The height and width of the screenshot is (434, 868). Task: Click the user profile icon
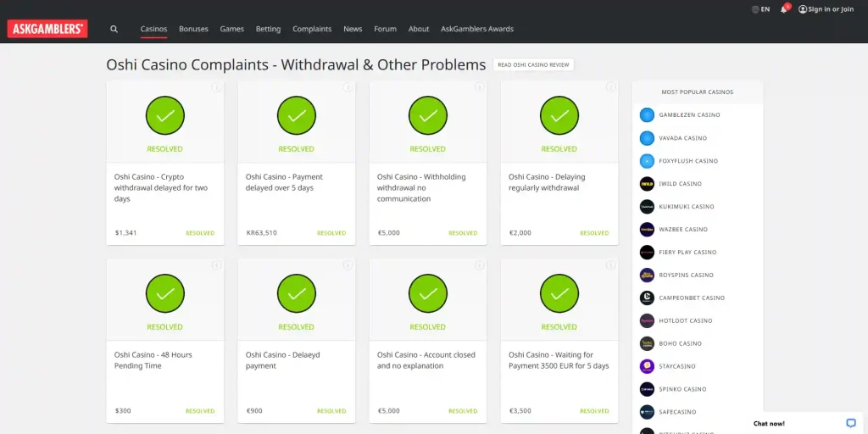(803, 9)
